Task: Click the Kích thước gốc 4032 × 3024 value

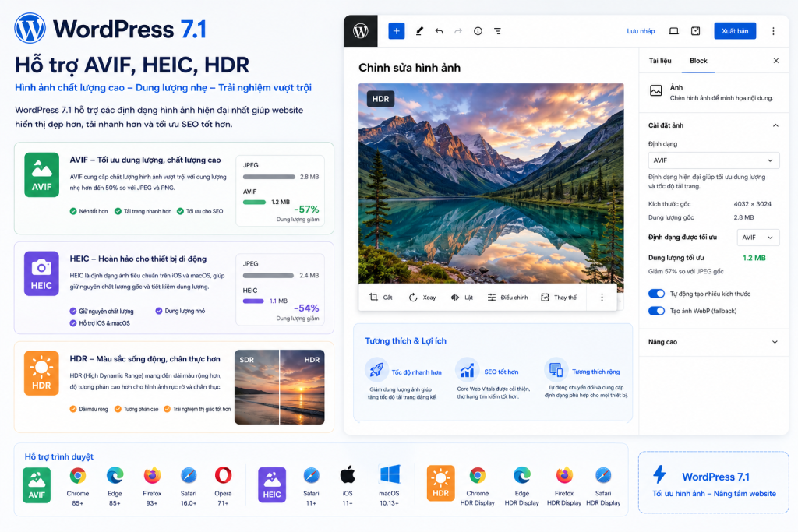Action: coord(752,204)
